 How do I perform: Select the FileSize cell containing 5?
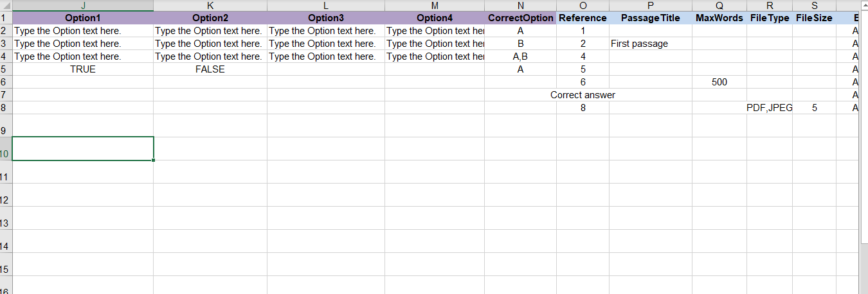tap(814, 108)
